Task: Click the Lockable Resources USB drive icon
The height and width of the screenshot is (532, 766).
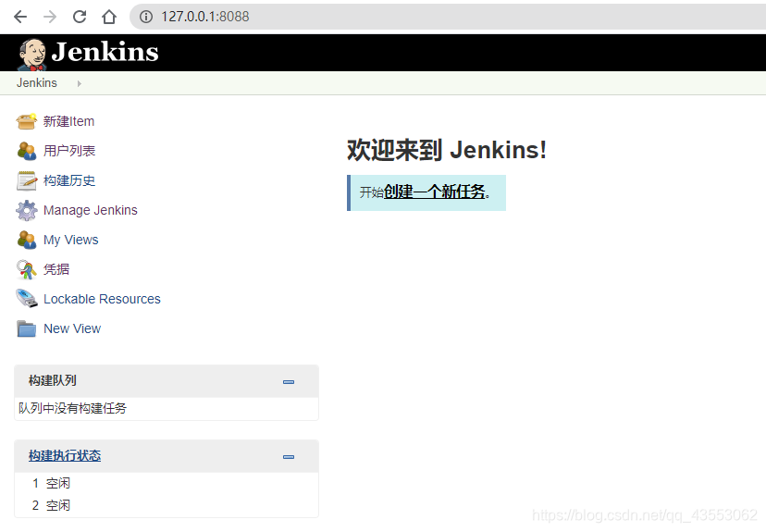Action: 27,299
